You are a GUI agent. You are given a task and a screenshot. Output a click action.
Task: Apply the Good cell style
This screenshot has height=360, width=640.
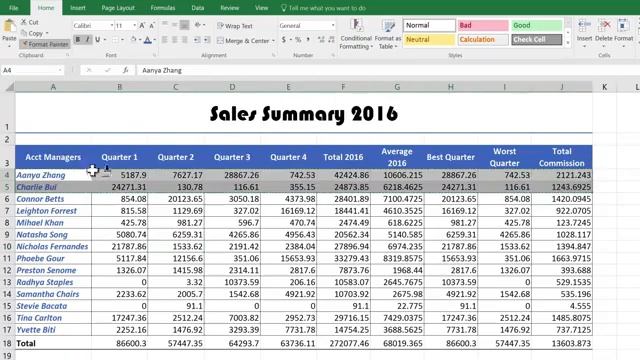click(536, 25)
